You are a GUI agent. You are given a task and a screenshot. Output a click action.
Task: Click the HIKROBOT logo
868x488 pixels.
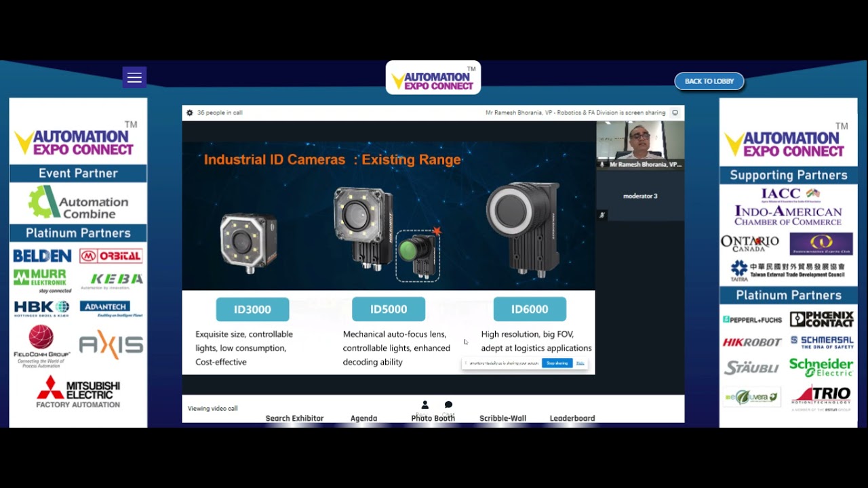752,342
